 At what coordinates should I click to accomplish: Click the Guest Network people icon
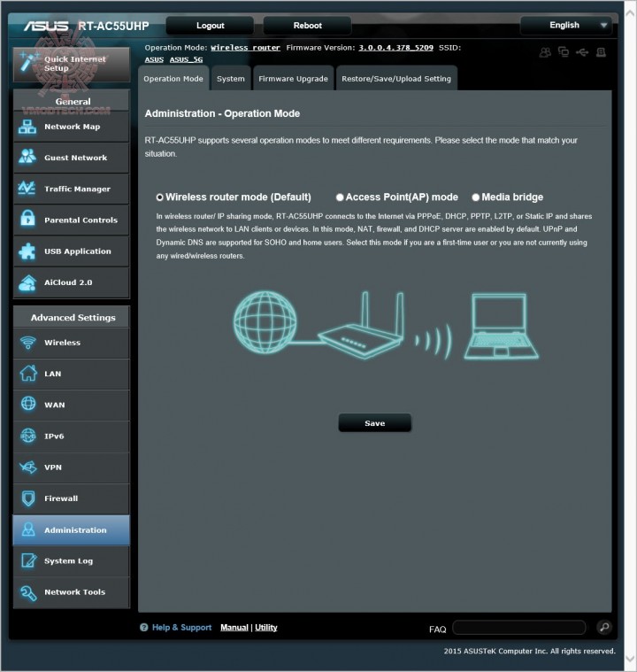point(27,158)
